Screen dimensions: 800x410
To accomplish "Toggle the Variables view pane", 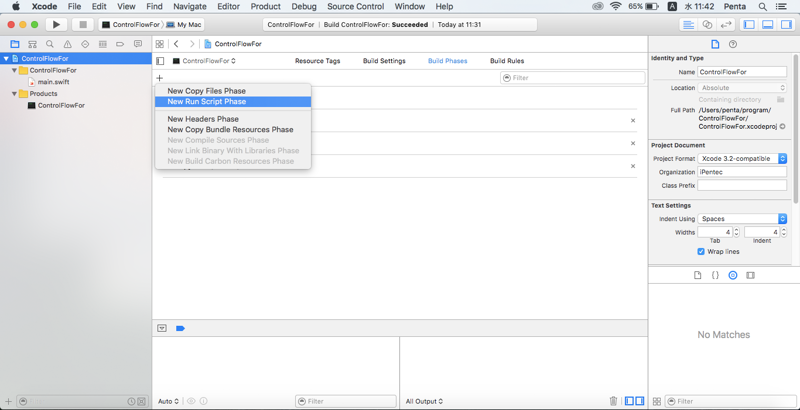I will (x=630, y=401).
